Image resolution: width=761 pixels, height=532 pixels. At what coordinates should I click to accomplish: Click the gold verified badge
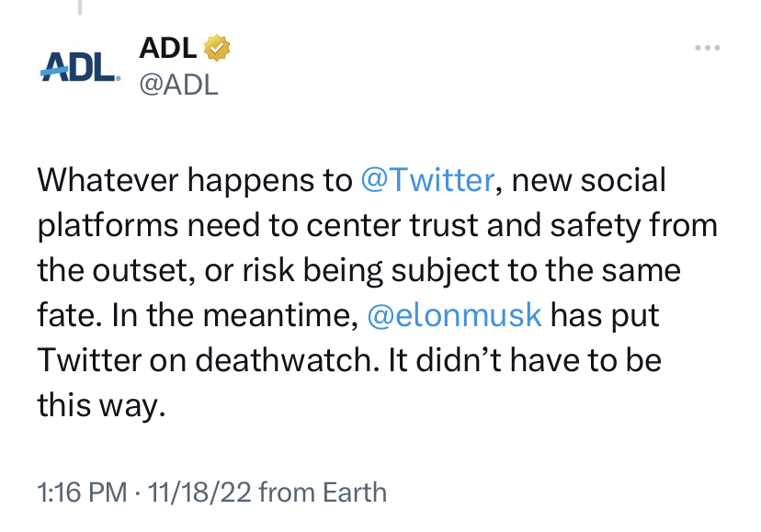coord(217,48)
